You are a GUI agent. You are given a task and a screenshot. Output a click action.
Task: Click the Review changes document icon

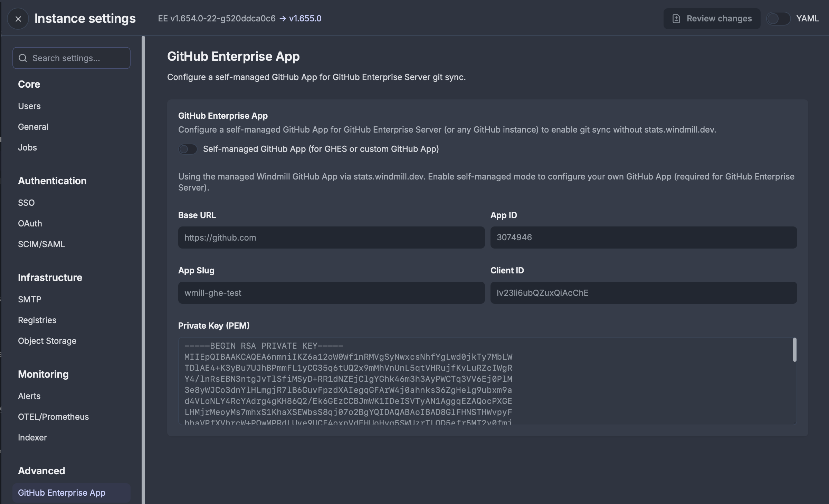[676, 19]
